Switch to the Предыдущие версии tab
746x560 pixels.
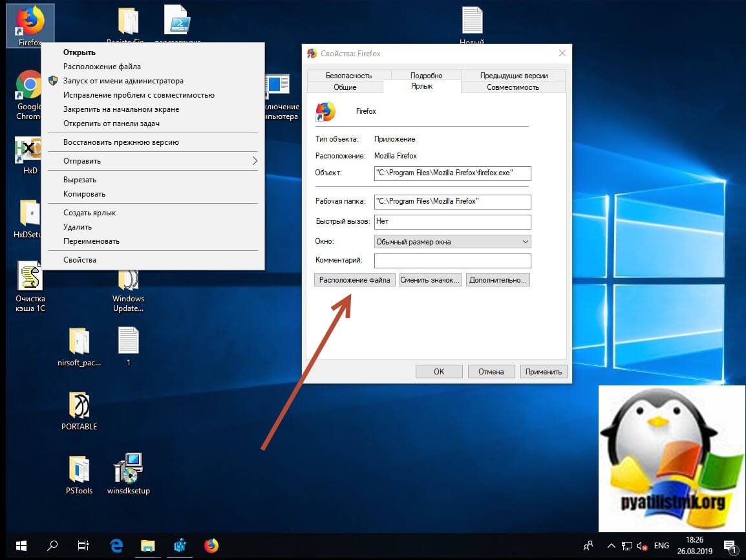coord(514,76)
